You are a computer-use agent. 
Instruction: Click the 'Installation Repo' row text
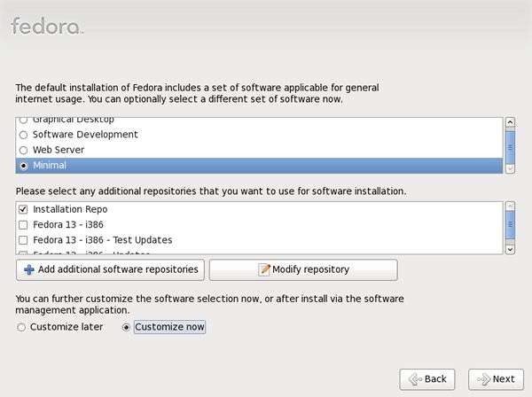coord(70,209)
